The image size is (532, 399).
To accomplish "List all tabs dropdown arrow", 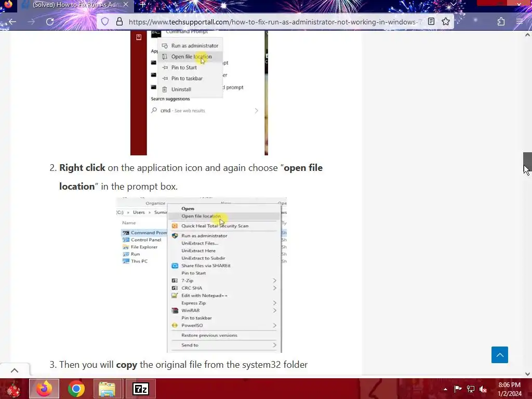I will pyautogui.click(x=453, y=4).
